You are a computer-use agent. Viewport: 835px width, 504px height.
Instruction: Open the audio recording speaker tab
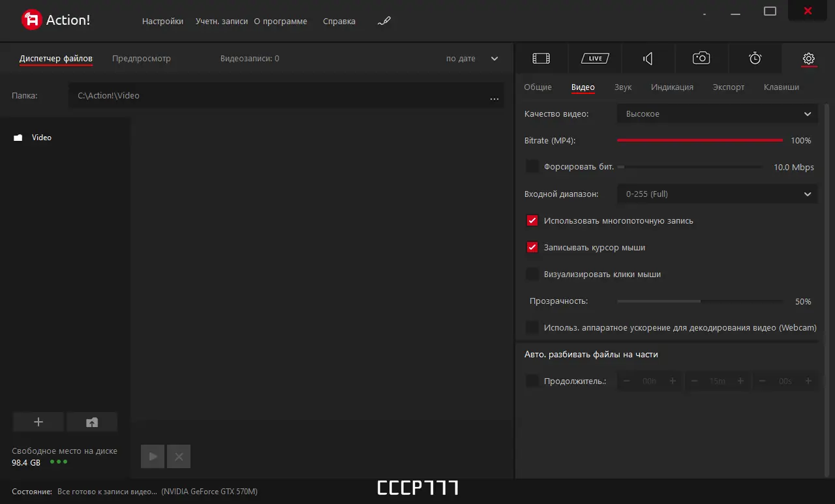pyautogui.click(x=648, y=59)
